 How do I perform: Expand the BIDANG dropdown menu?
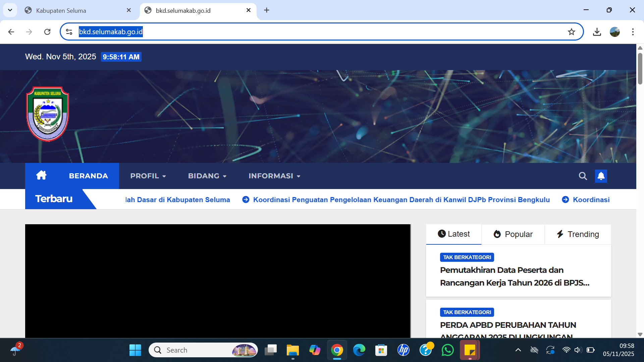[x=207, y=176]
